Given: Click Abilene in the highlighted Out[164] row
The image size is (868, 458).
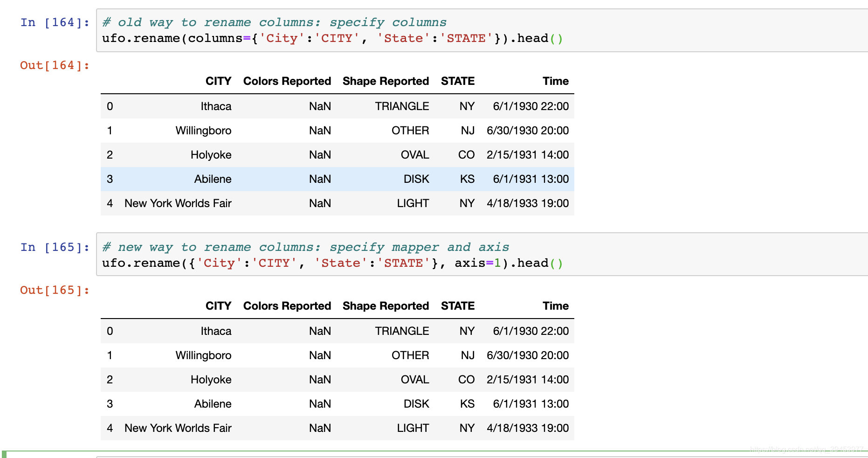Looking at the screenshot, I should coord(213,179).
